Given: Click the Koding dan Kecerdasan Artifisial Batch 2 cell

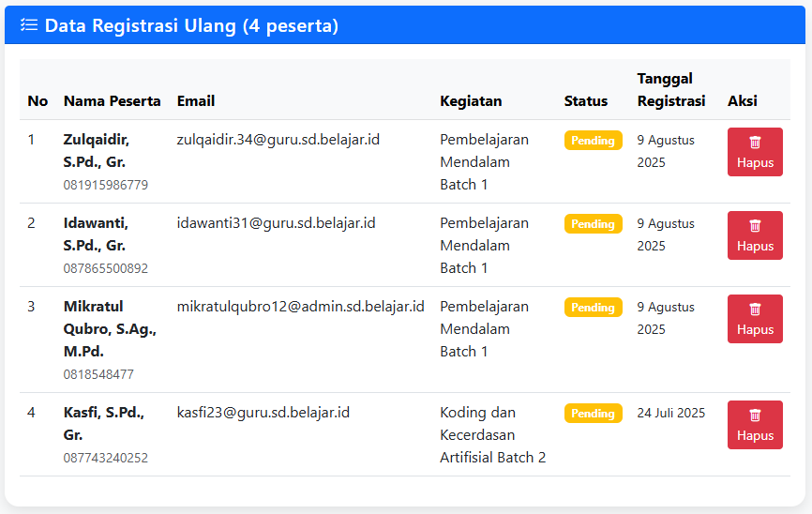Looking at the screenshot, I should [492, 435].
